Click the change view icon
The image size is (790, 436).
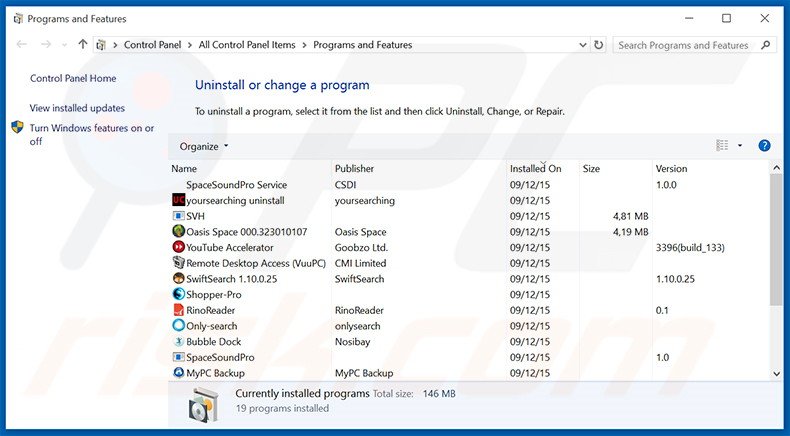click(x=722, y=146)
